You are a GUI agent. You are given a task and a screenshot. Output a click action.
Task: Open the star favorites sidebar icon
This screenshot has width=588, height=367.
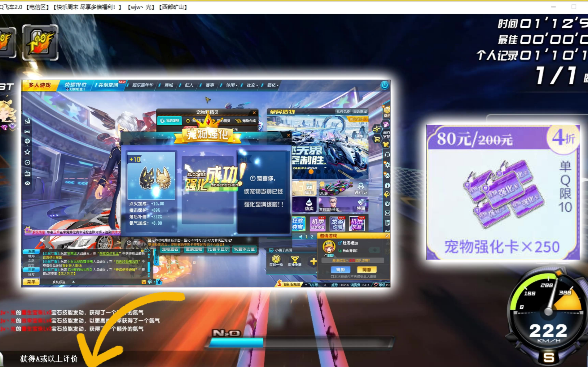[28, 152]
